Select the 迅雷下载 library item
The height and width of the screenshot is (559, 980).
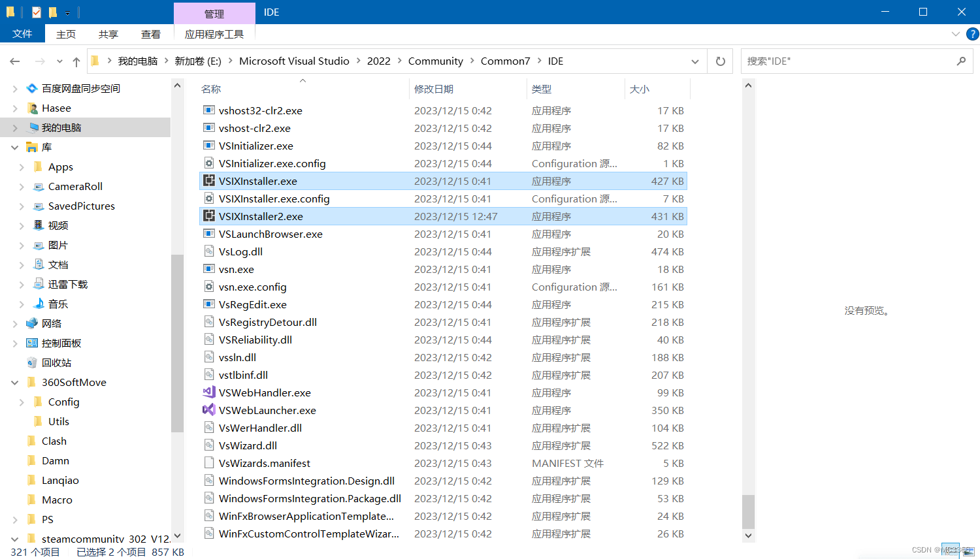(68, 284)
